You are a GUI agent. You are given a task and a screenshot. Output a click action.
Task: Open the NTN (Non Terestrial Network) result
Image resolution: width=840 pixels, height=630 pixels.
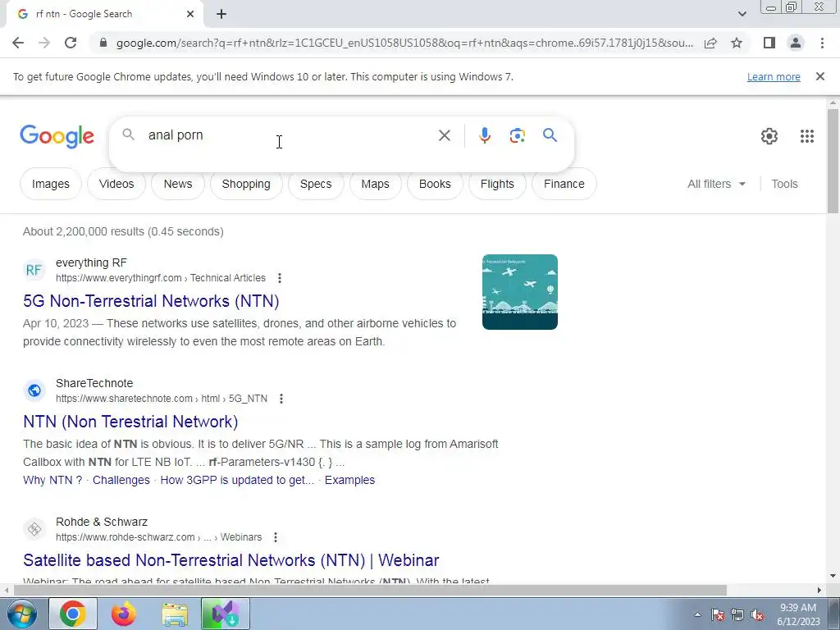pos(130,422)
